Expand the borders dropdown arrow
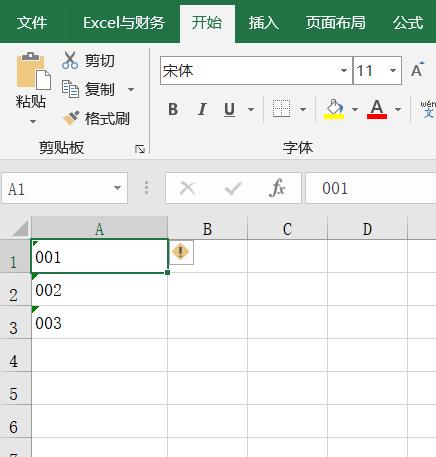The image size is (436, 457). point(303,109)
